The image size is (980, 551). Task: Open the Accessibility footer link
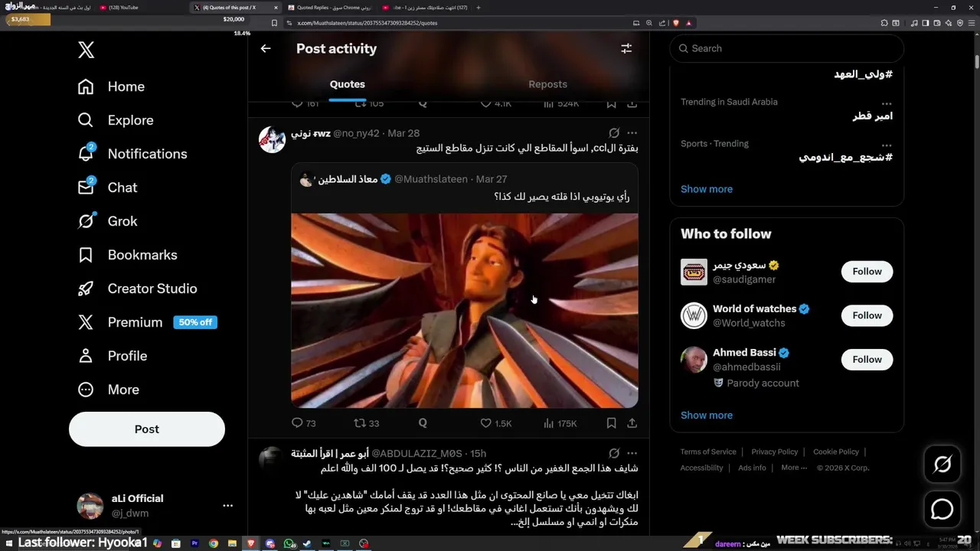pos(701,468)
